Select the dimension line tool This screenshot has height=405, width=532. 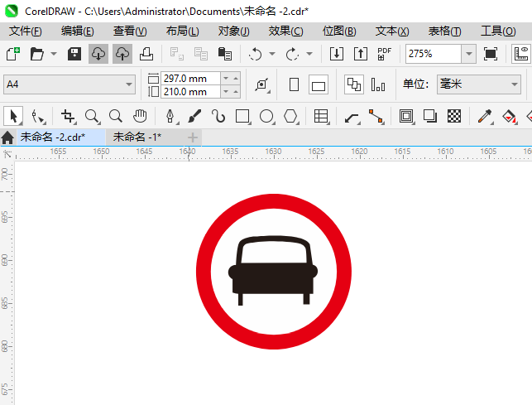tap(352, 116)
